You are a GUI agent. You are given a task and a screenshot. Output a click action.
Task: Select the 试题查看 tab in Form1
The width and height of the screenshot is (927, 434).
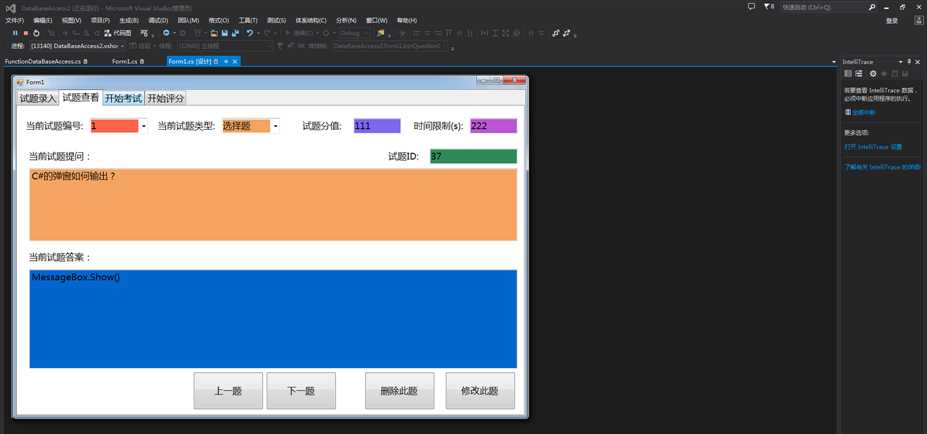tap(80, 98)
